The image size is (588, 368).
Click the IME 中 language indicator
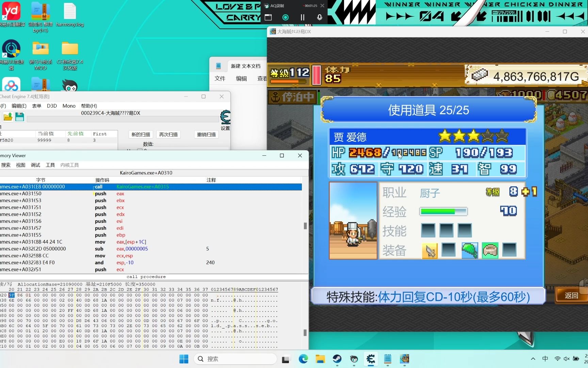(545, 359)
